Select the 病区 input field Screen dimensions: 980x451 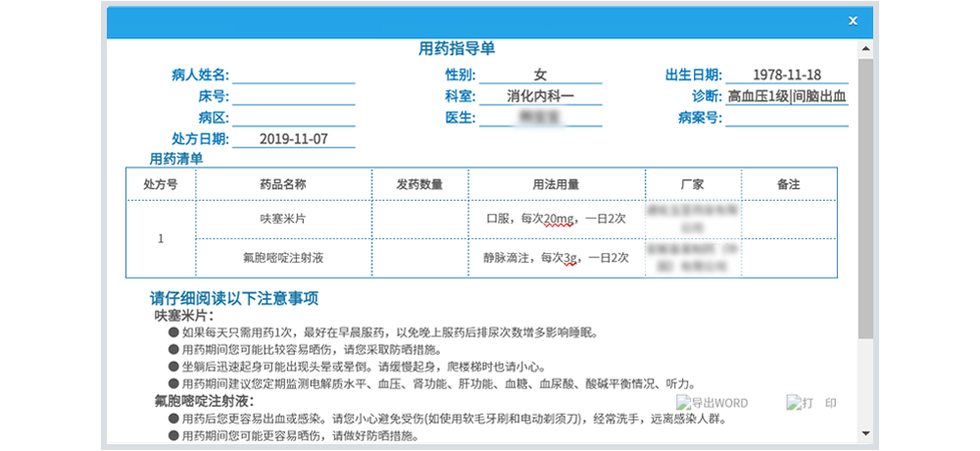click(x=293, y=119)
